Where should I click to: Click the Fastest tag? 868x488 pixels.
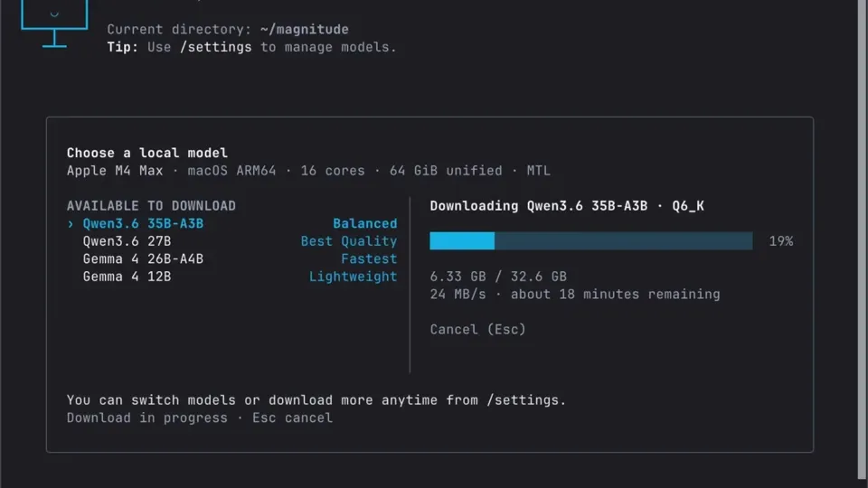[x=369, y=259]
